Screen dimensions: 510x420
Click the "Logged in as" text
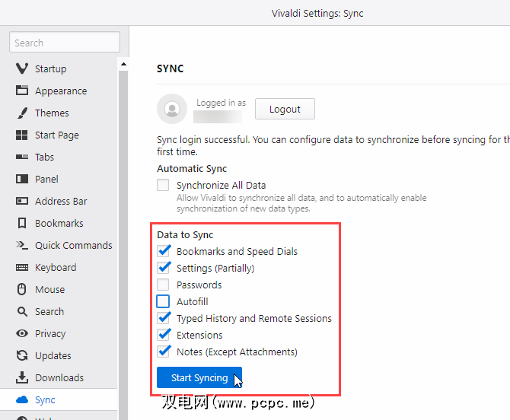coord(222,103)
